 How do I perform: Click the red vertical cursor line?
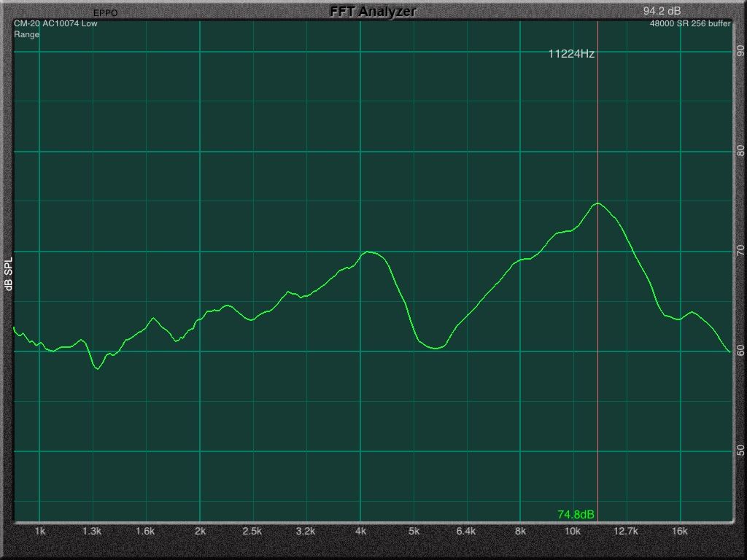(597, 271)
